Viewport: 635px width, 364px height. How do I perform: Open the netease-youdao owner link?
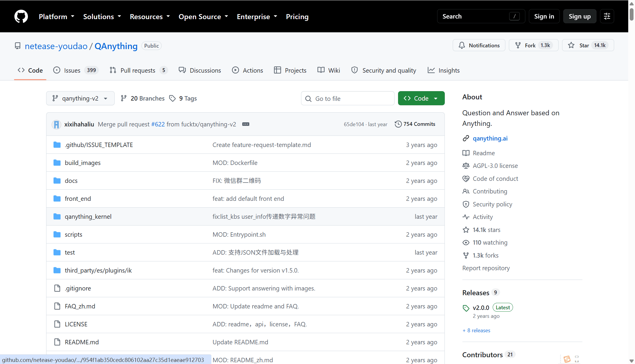[x=56, y=46]
